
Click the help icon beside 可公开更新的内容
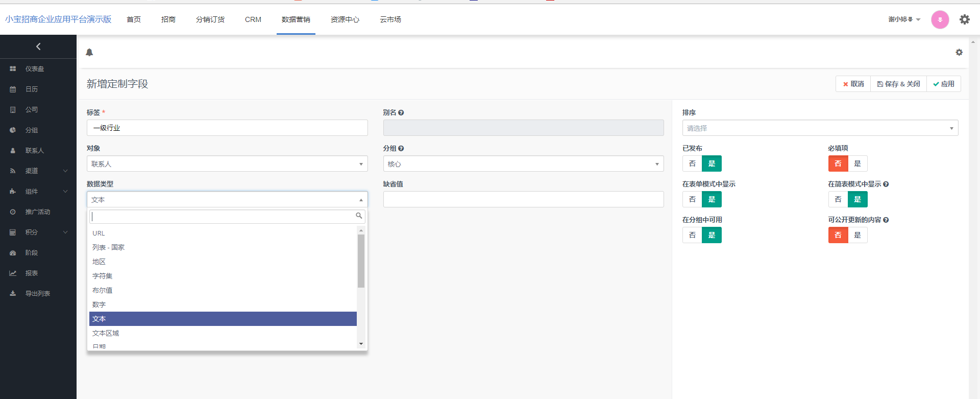tap(886, 220)
